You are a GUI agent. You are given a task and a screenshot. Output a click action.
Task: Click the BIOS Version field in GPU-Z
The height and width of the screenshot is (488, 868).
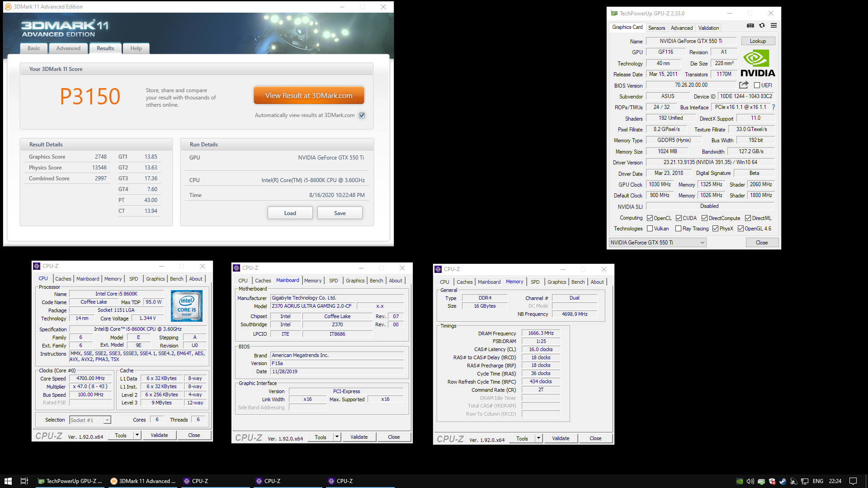(x=691, y=85)
